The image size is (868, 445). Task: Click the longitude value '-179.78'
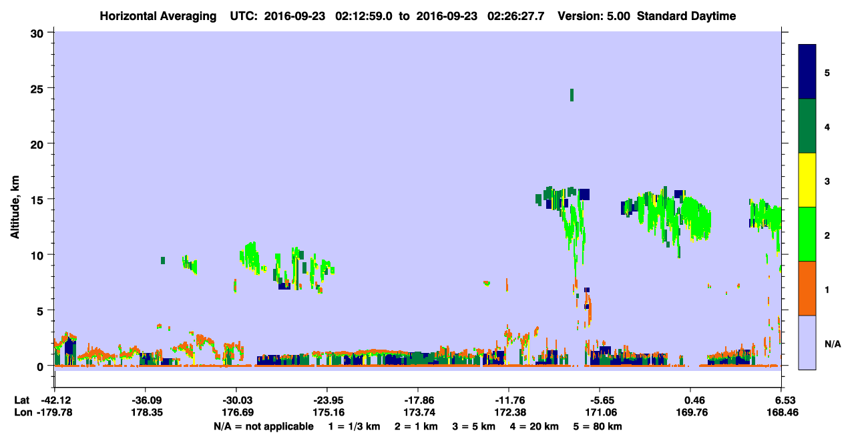tap(54, 412)
